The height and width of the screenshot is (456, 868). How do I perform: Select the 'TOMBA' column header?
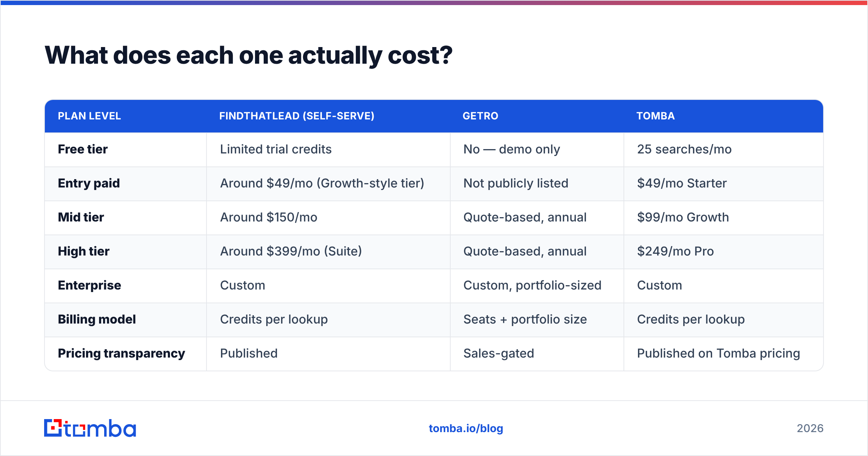655,116
